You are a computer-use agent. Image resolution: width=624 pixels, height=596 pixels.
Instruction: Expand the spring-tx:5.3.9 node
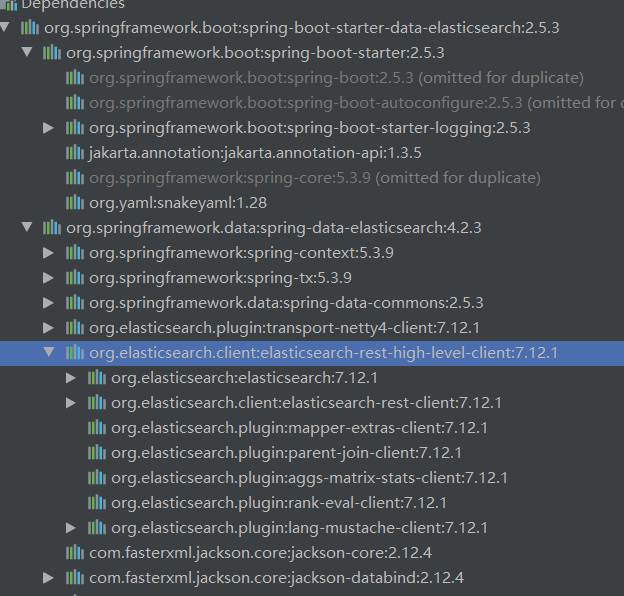48,278
